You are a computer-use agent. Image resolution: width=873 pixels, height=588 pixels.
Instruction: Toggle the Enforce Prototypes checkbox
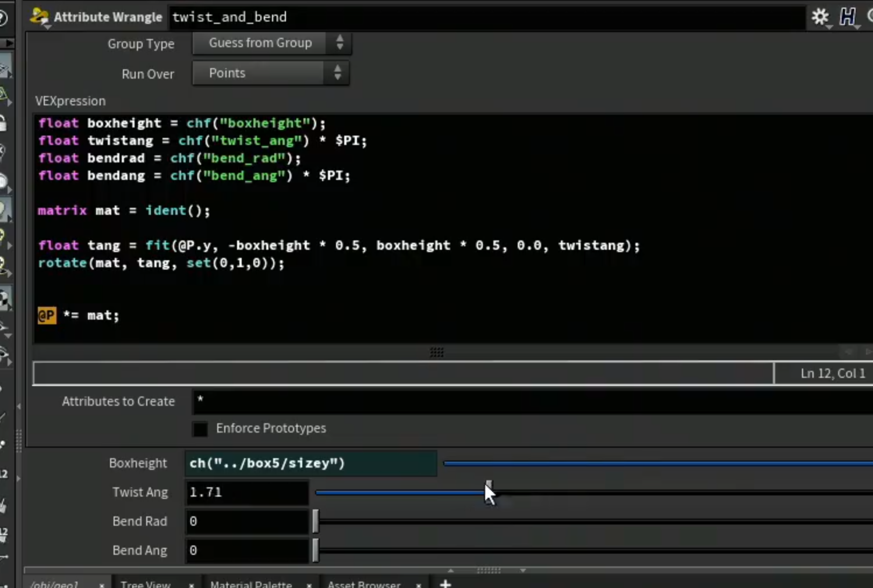[200, 429]
